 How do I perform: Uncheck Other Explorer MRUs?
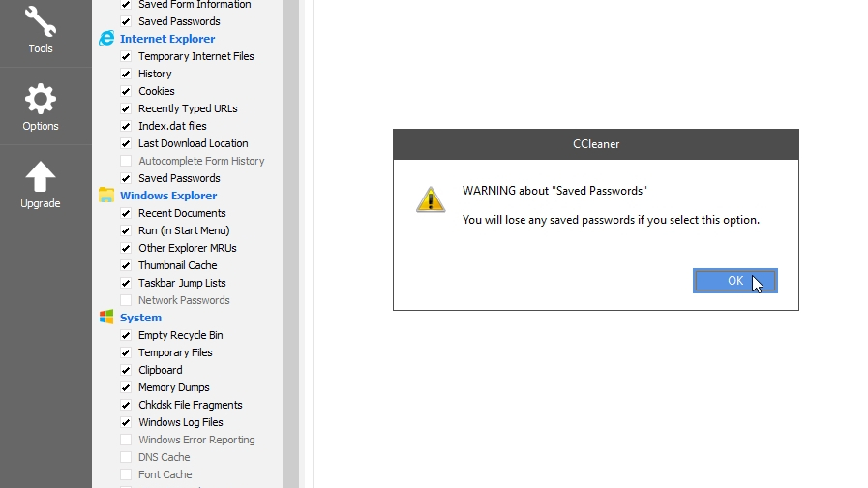click(x=126, y=248)
